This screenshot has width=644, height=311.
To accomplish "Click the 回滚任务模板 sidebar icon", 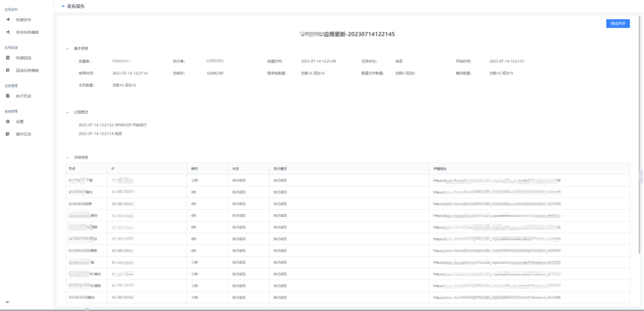I will (x=8, y=70).
